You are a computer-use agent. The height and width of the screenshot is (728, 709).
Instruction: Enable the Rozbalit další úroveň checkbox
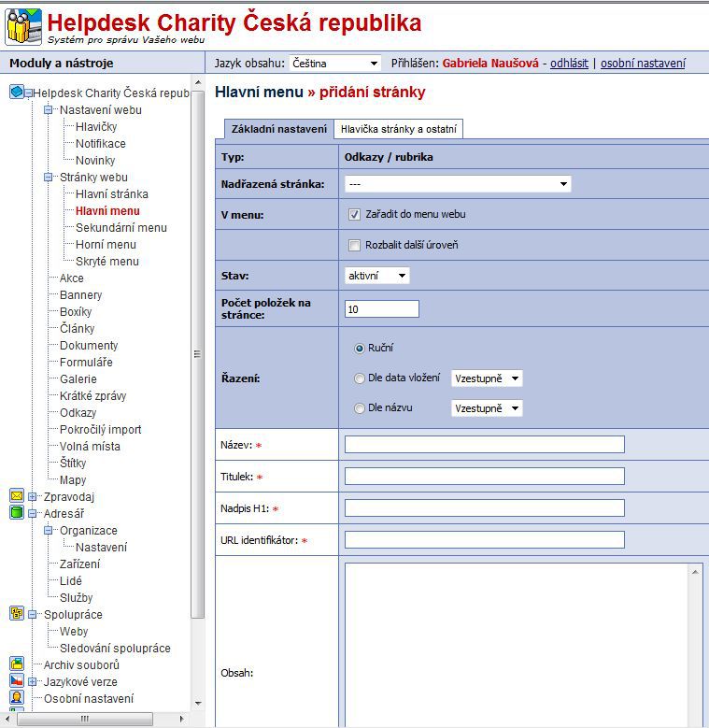coord(354,245)
